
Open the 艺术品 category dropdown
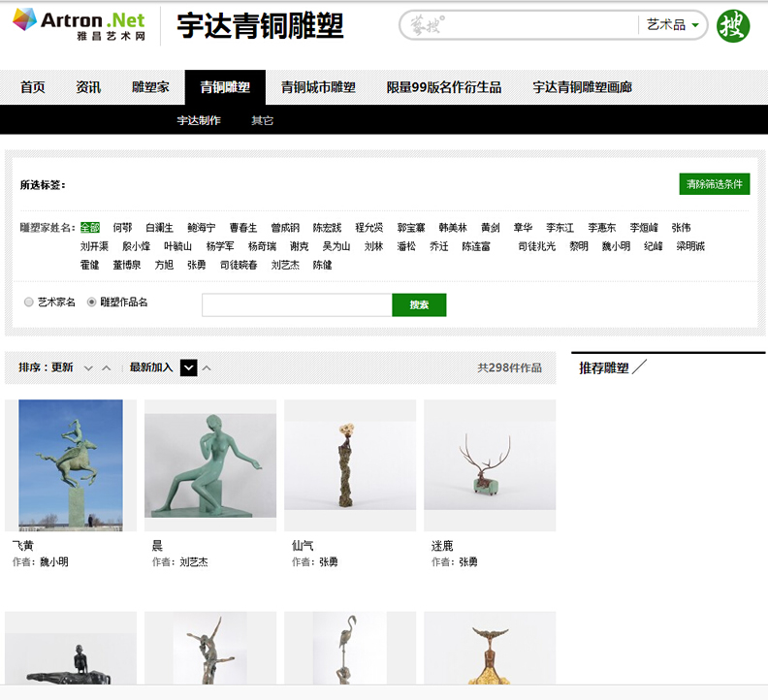(x=673, y=25)
